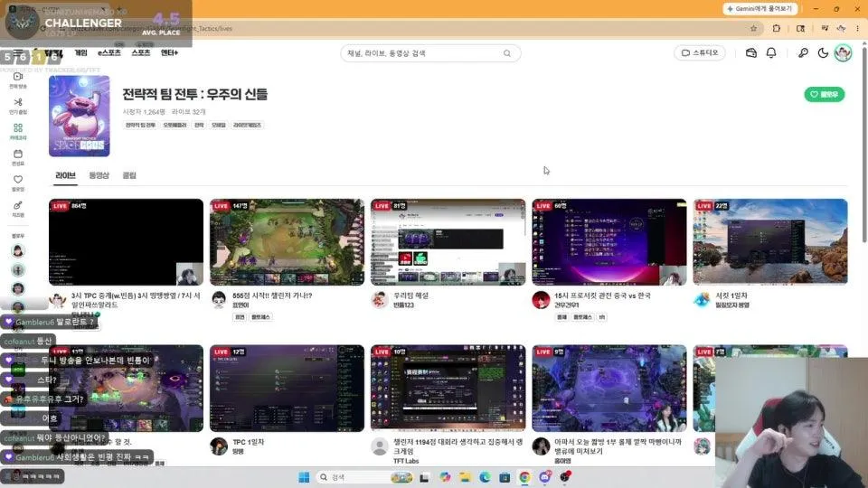
Task: Click the magnifier icon in search box
Action: point(507,53)
